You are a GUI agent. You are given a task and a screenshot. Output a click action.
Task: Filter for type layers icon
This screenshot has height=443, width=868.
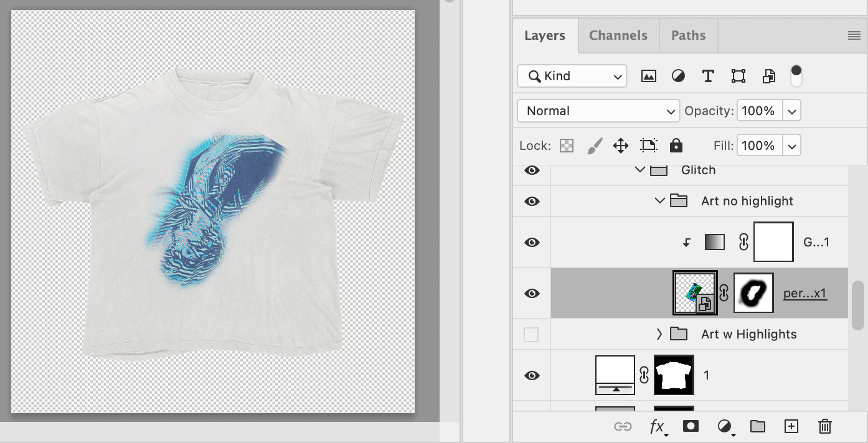(708, 76)
